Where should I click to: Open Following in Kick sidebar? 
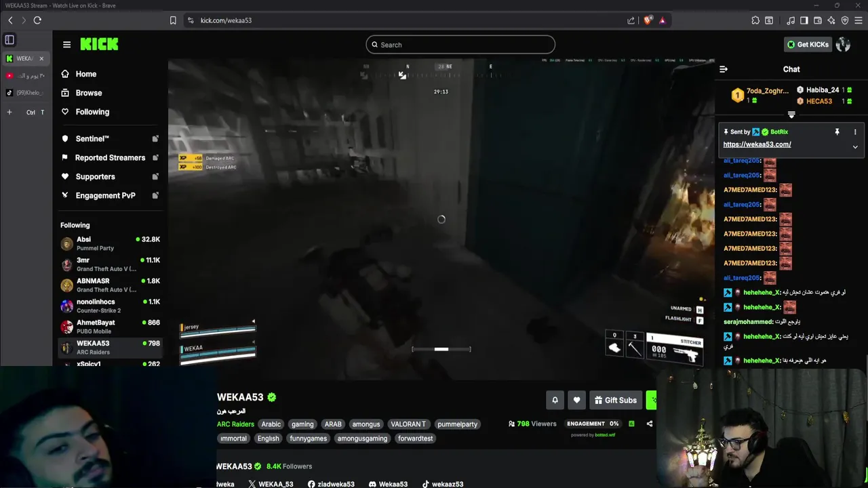92,112
